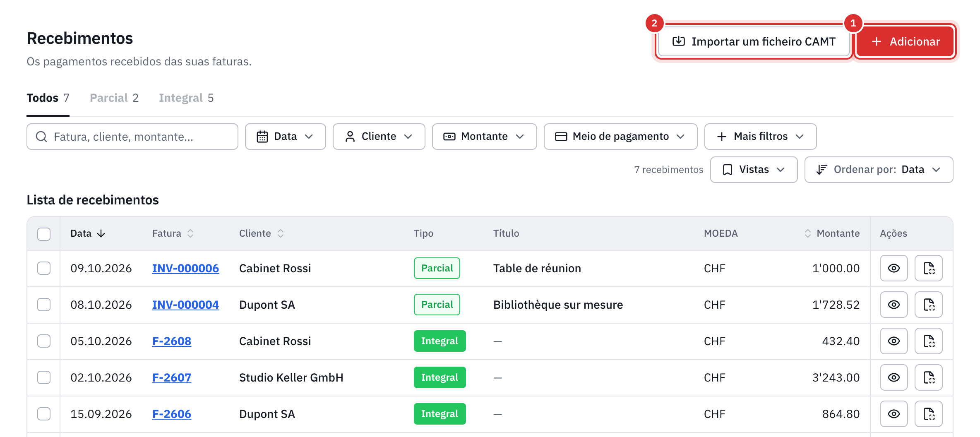The height and width of the screenshot is (437, 980).
Task: Select title Bibliothèque sur mesure
Action: [558, 305]
